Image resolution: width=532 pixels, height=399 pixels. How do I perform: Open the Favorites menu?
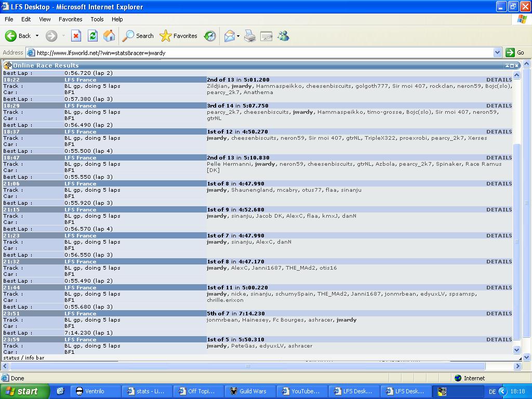click(71, 19)
